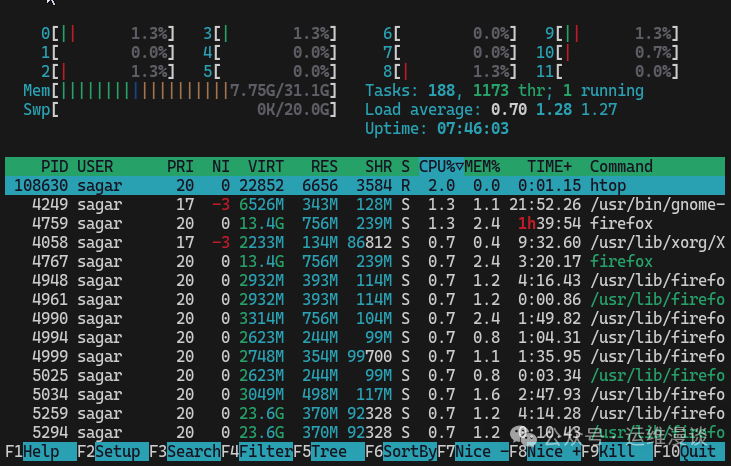Select the Command column header

[x=621, y=166]
